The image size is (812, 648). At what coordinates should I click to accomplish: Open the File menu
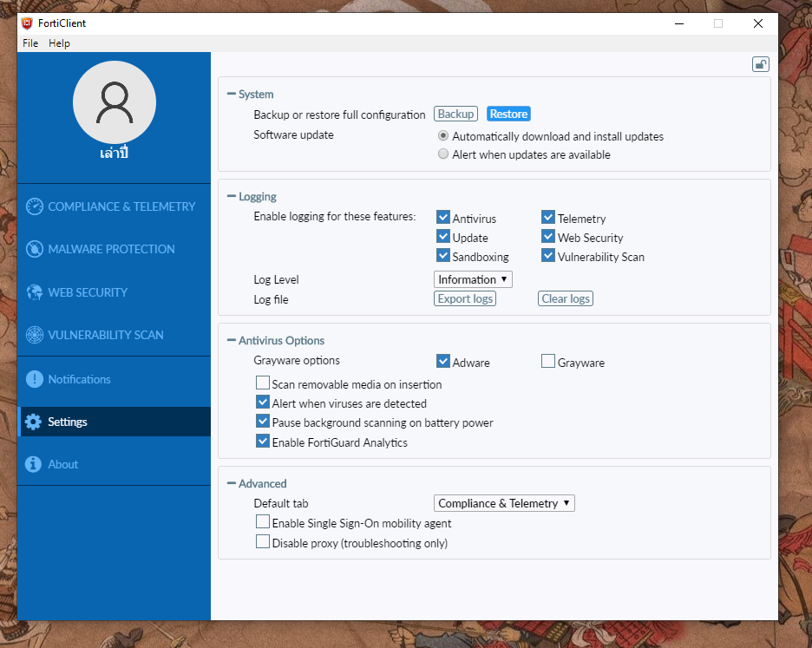point(30,43)
